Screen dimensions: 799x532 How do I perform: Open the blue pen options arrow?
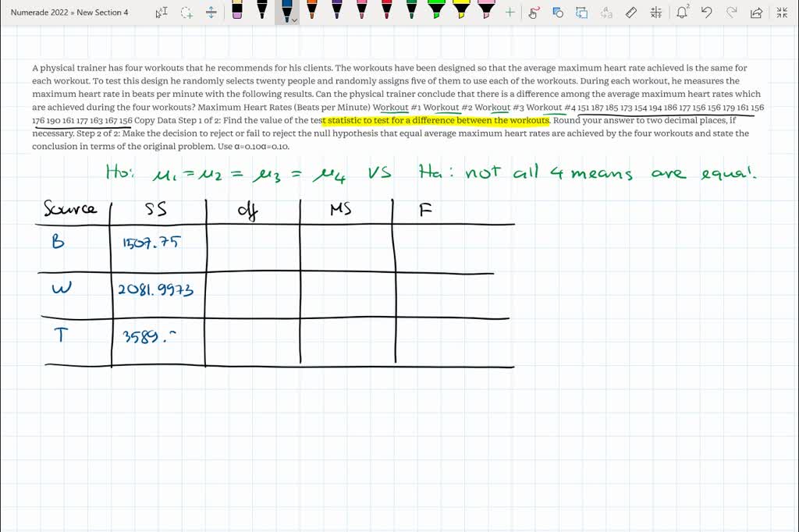294,20
